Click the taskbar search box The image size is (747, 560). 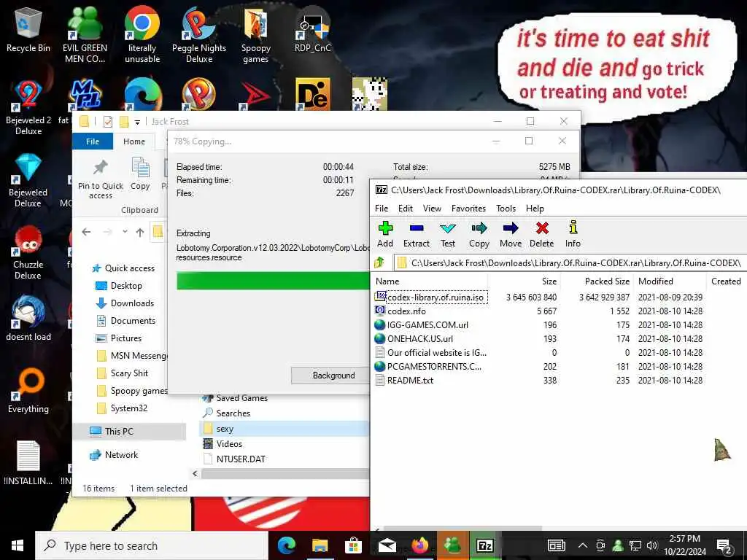click(152, 545)
